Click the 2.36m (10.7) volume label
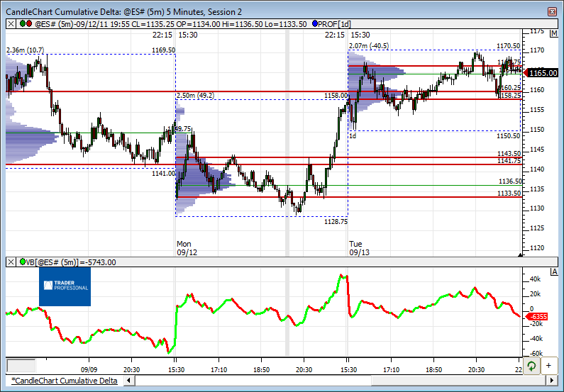 tap(25, 50)
